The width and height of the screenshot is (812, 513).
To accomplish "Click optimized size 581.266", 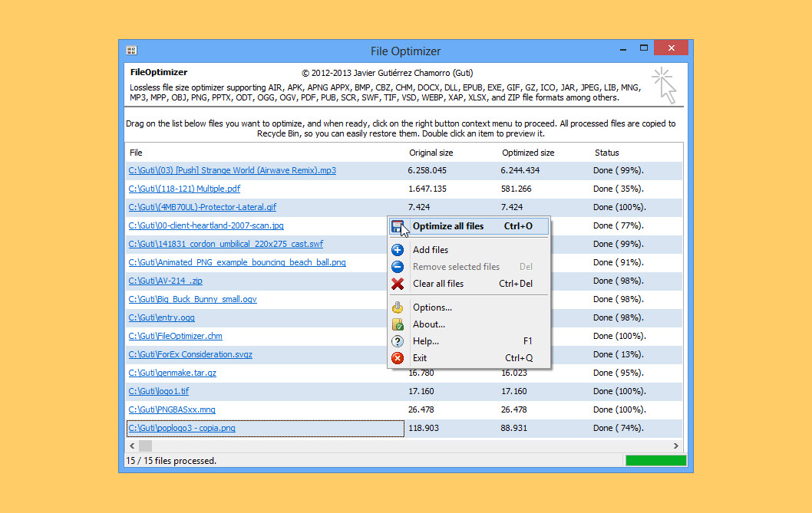I will click(x=516, y=189).
